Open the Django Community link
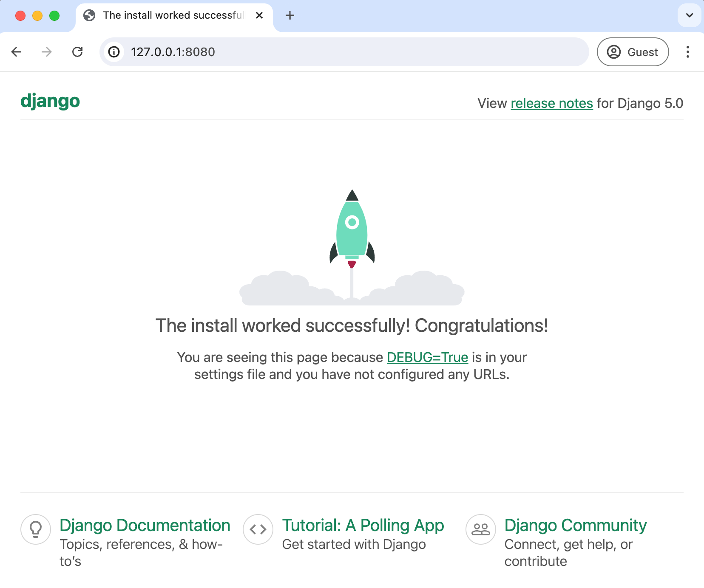Viewport: 704px width, 588px height. [576, 526]
